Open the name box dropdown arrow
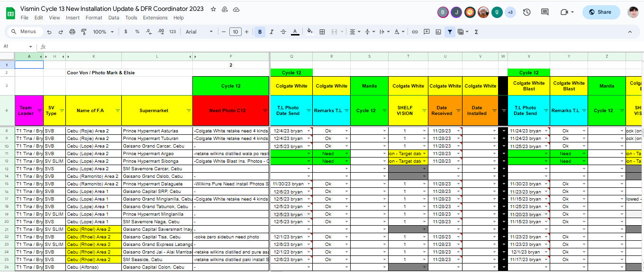The height and width of the screenshot is (272, 644). pos(31,47)
